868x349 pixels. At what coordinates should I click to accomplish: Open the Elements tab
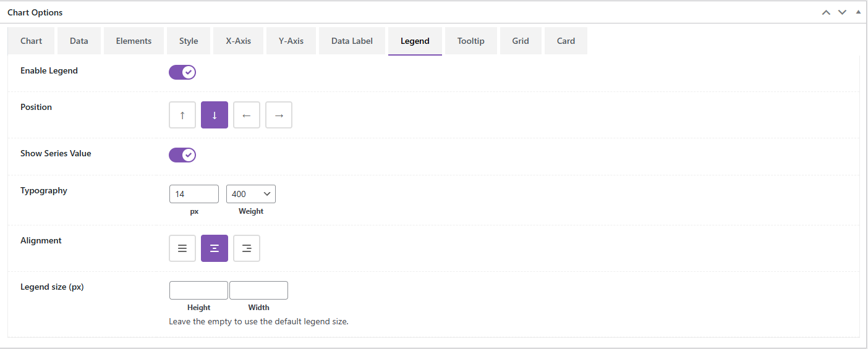(x=134, y=41)
